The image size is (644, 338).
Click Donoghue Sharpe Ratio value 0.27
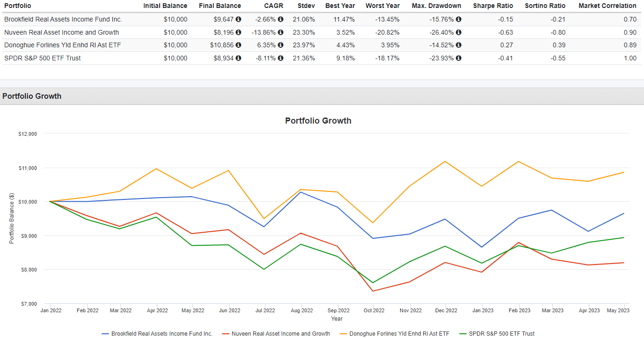tap(506, 45)
